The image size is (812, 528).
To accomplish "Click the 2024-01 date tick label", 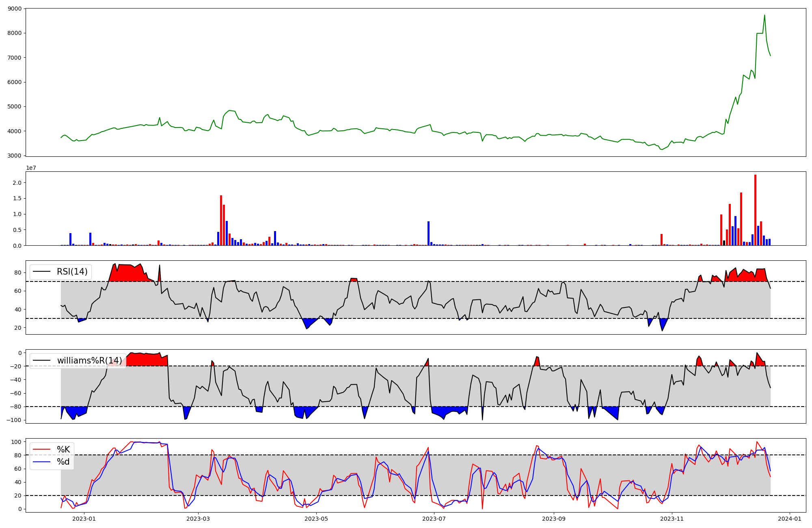I will (790, 519).
